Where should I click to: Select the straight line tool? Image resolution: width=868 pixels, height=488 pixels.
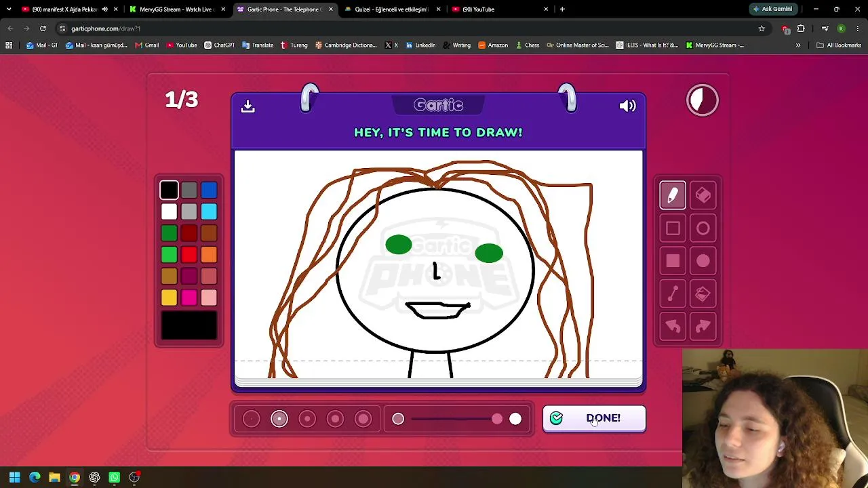[673, 293]
